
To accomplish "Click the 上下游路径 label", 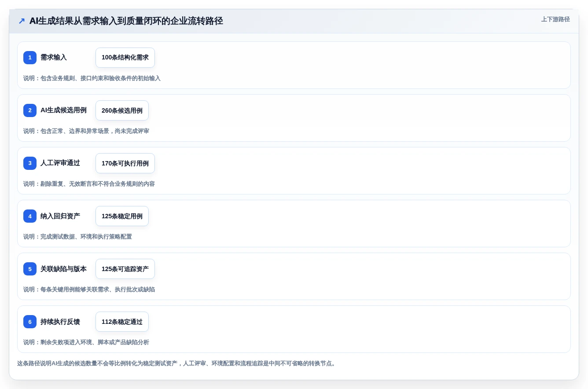I will (x=555, y=19).
